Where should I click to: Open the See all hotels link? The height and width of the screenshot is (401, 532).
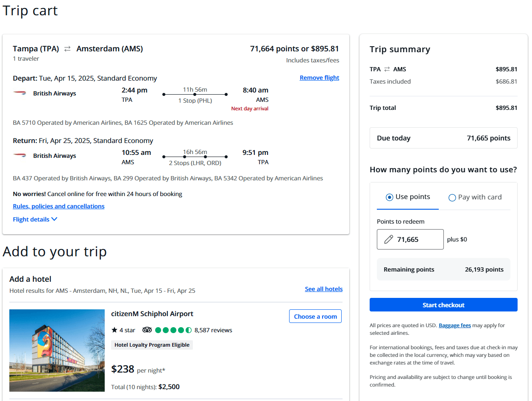(323, 289)
